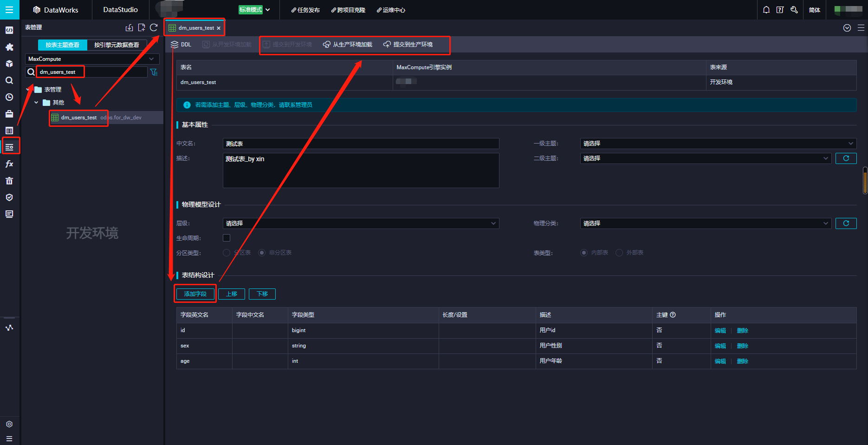Collapse the 其他 tree folder
Viewport: 868px width, 445px height.
37,103
